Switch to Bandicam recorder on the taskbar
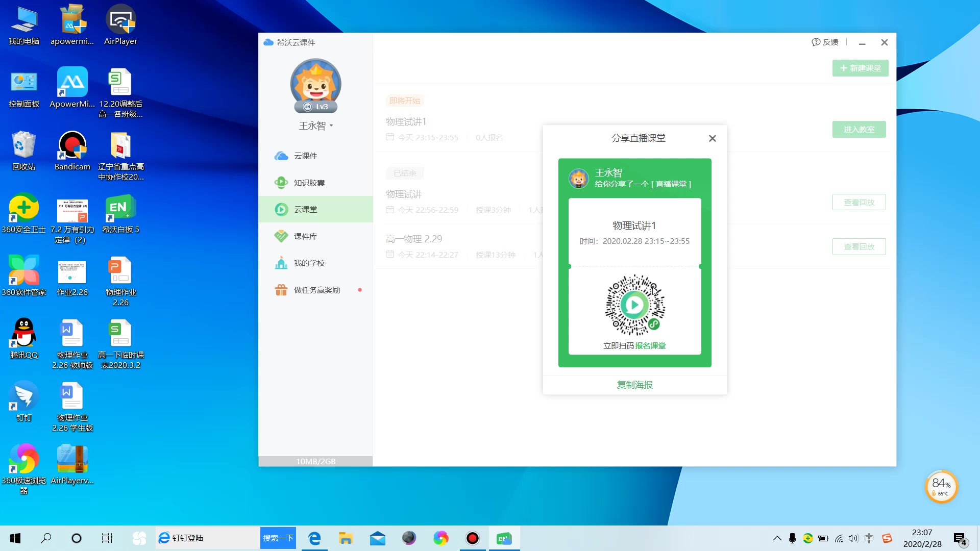 [x=473, y=538]
